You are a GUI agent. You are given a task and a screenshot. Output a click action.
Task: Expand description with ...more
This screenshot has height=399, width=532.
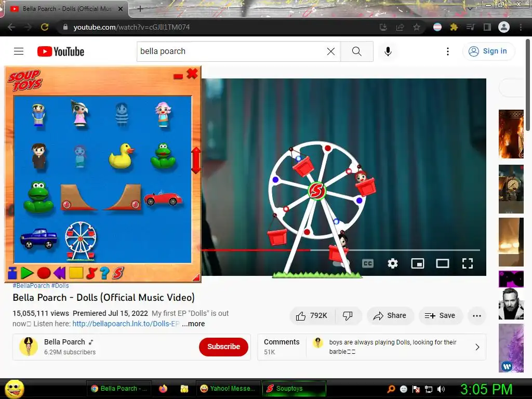[x=193, y=324]
